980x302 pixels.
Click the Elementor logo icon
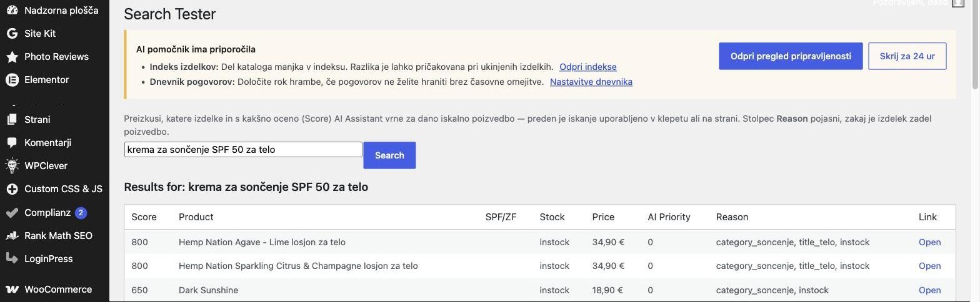pyautogui.click(x=12, y=80)
